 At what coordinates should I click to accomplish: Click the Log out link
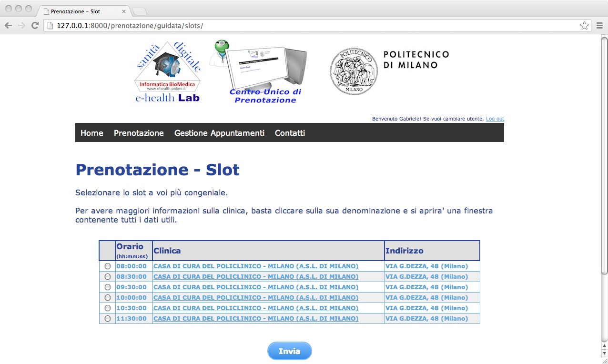tap(495, 119)
